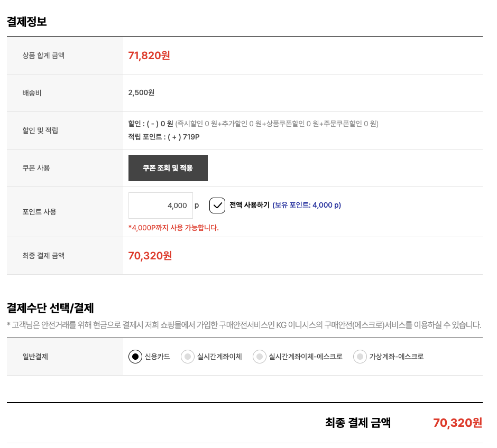Click the red 4,000P까지 사용 가능합니다 notice
The image size is (497, 448).
(173, 228)
